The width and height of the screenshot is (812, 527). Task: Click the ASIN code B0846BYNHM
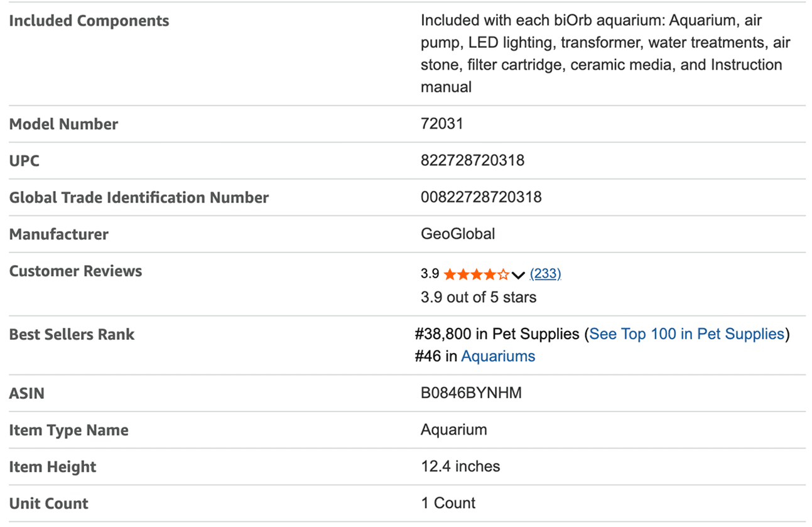coord(471,393)
